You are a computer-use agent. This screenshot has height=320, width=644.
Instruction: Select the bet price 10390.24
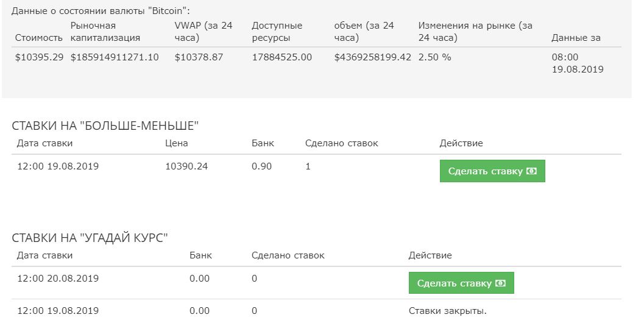(x=186, y=166)
